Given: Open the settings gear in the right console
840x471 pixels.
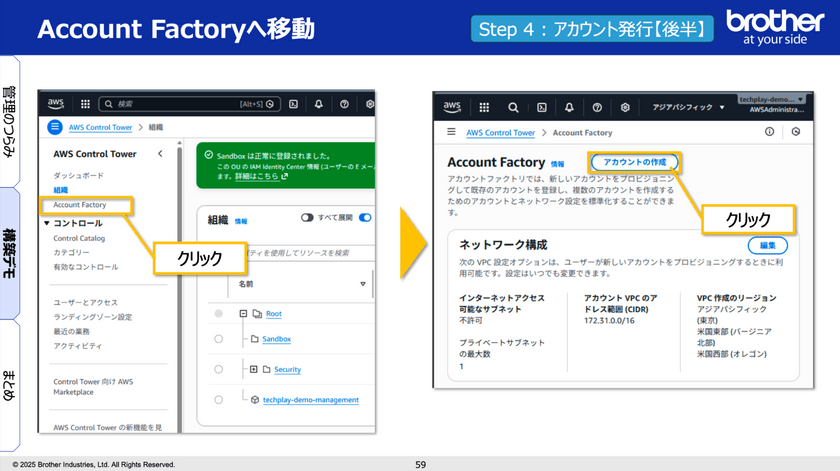Looking at the screenshot, I should point(625,107).
